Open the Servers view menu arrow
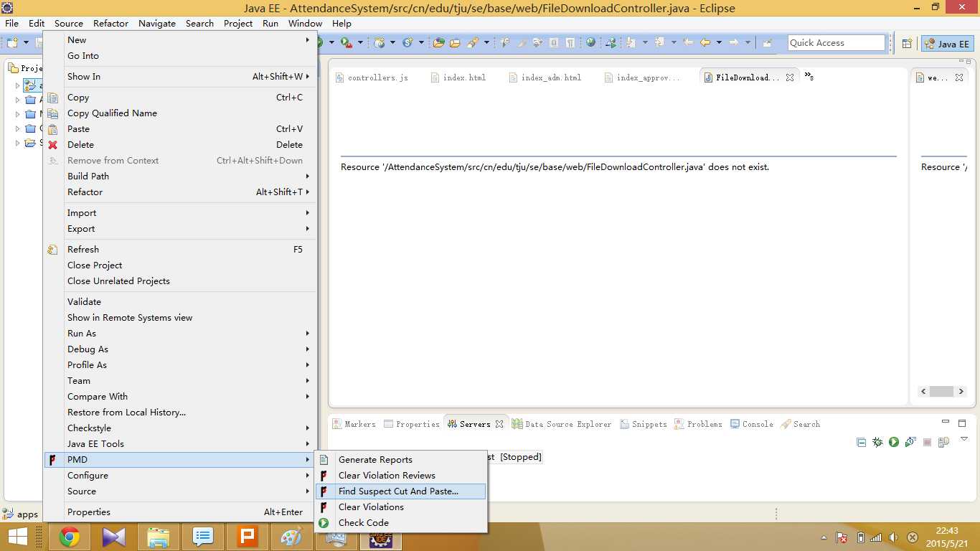 coord(964,439)
